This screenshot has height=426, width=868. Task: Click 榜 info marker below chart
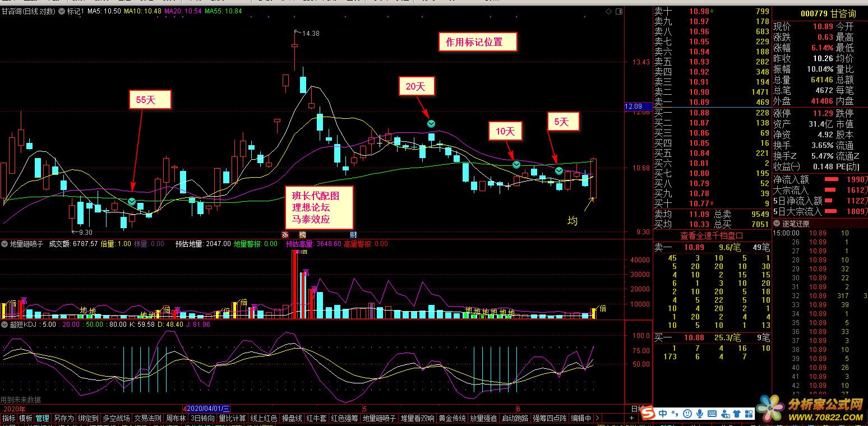coord(303,234)
